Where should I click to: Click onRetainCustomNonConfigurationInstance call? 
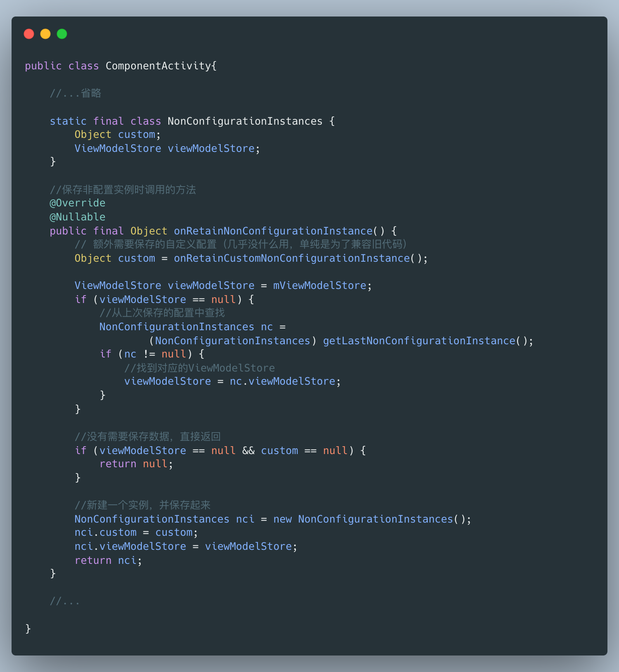(x=292, y=258)
